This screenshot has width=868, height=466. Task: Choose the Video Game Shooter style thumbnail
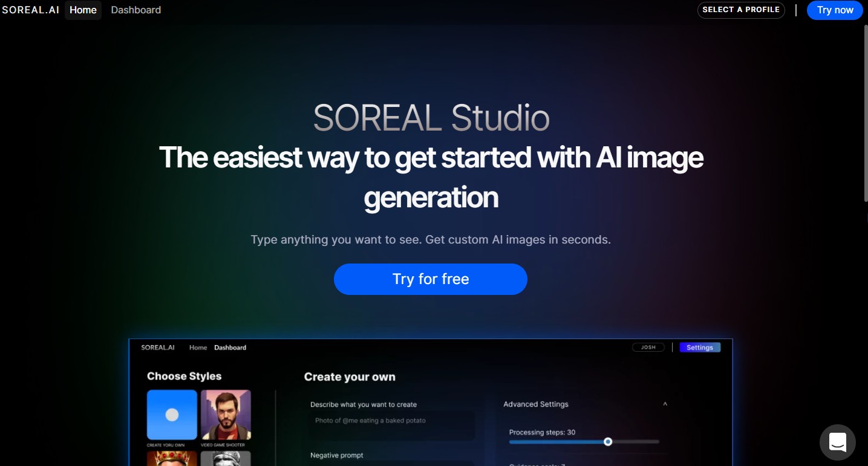(226, 415)
